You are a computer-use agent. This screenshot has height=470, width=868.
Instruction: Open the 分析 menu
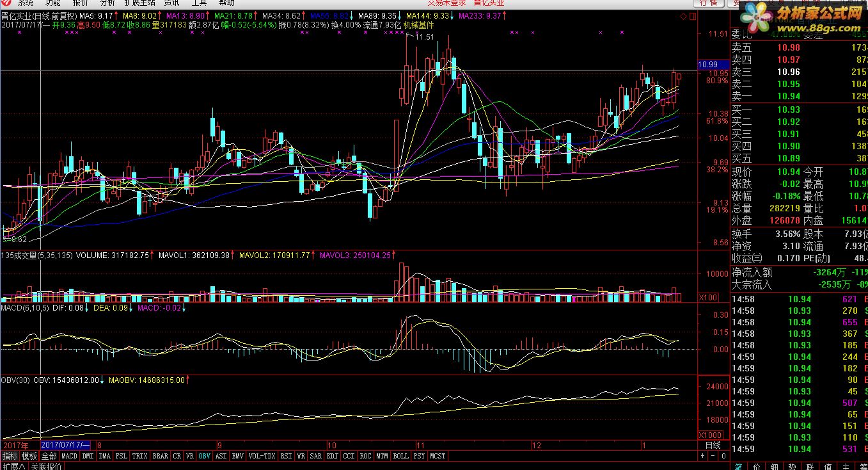pyautogui.click(x=108, y=3)
